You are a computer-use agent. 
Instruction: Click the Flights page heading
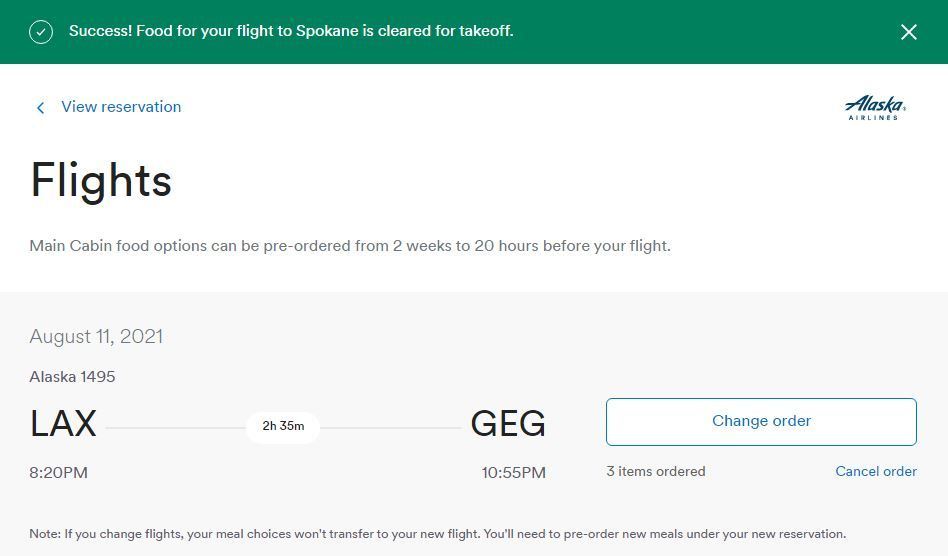coord(101,180)
